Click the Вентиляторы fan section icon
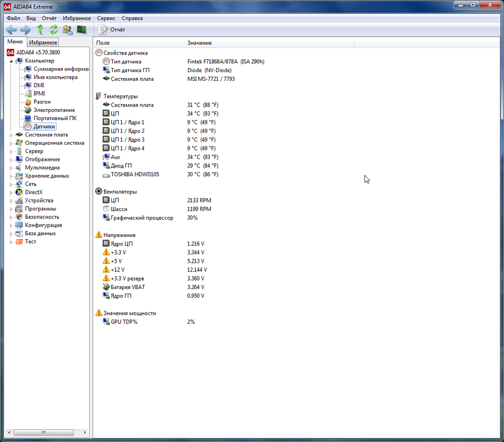504x442 pixels. (x=99, y=192)
